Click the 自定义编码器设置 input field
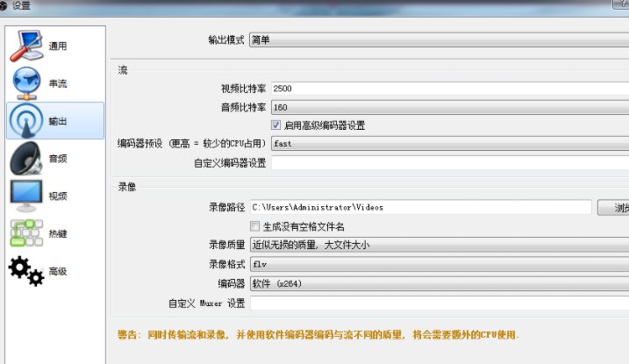Screen dimensions: 629x364 [x=450, y=163]
